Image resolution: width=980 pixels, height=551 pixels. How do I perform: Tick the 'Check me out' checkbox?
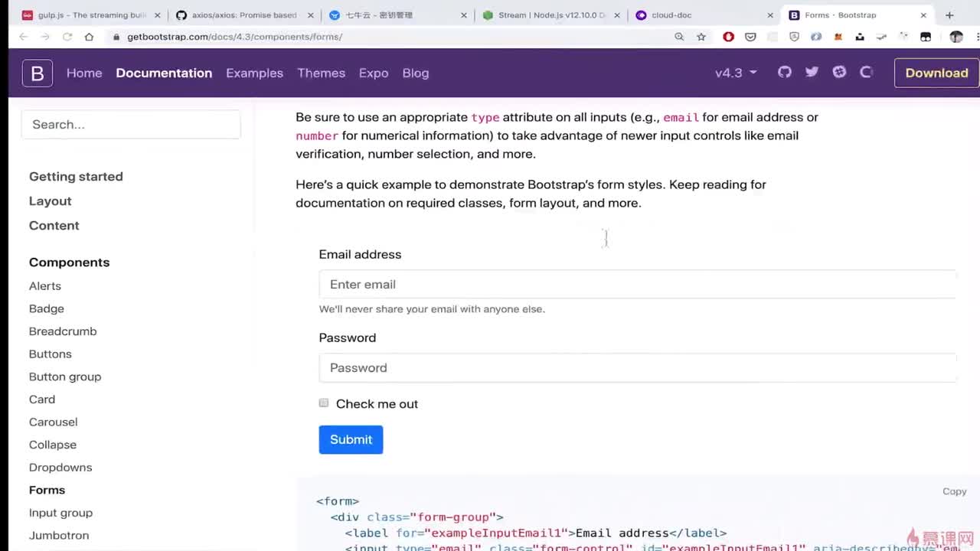[324, 403]
